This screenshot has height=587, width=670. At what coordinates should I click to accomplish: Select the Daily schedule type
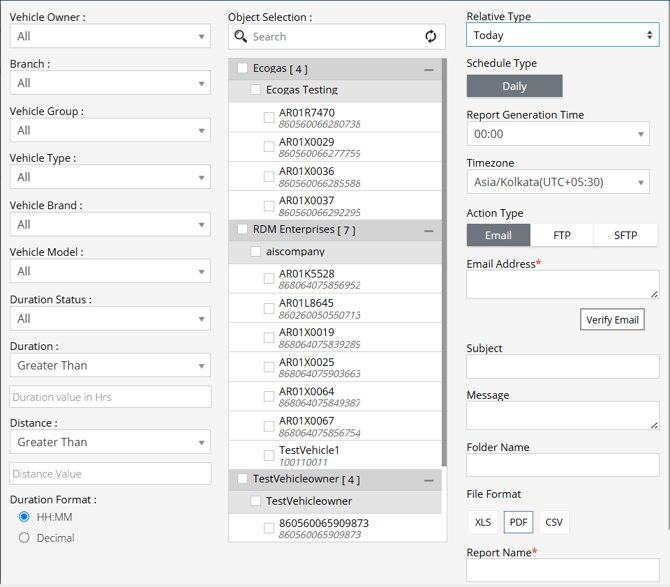[514, 87]
